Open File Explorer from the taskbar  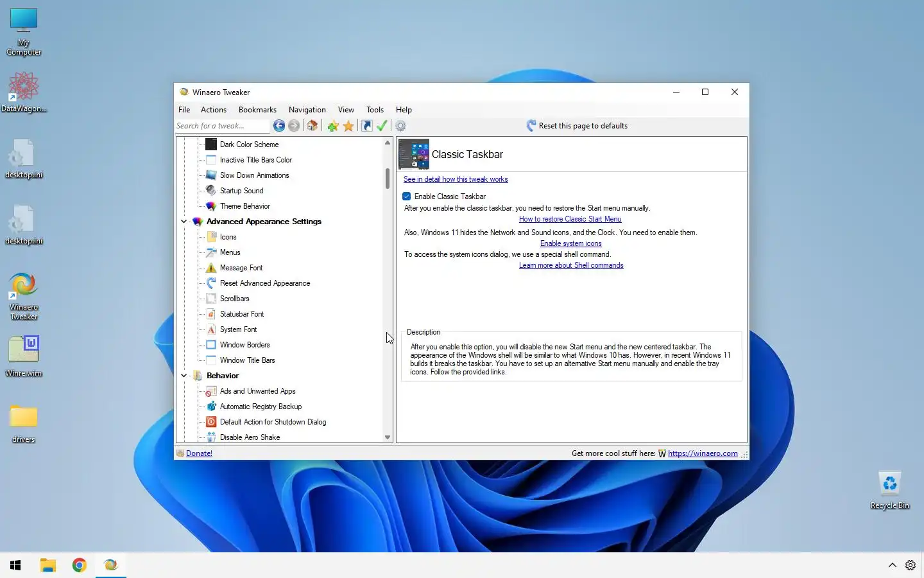[x=48, y=565]
